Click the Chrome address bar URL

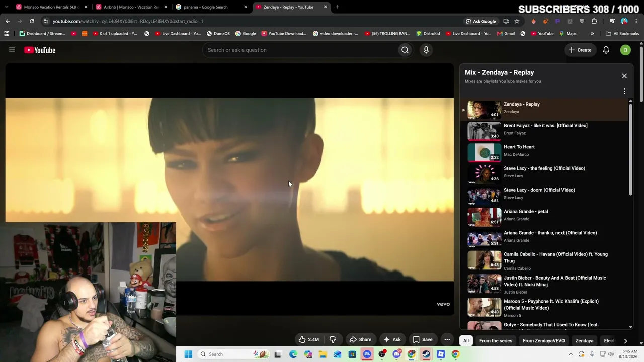(x=128, y=21)
